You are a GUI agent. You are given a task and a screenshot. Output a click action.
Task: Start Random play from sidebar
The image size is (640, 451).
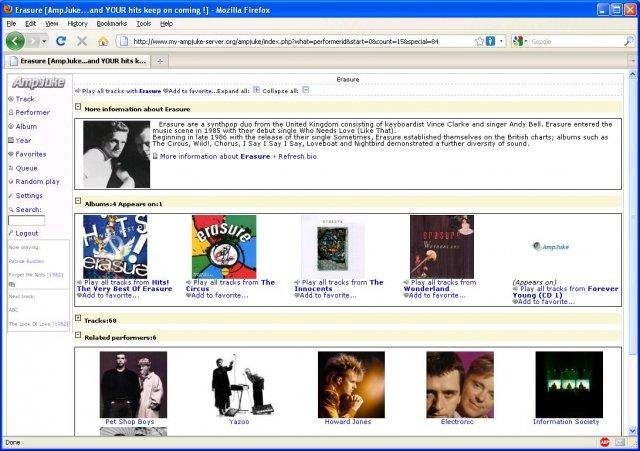(38, 181)
